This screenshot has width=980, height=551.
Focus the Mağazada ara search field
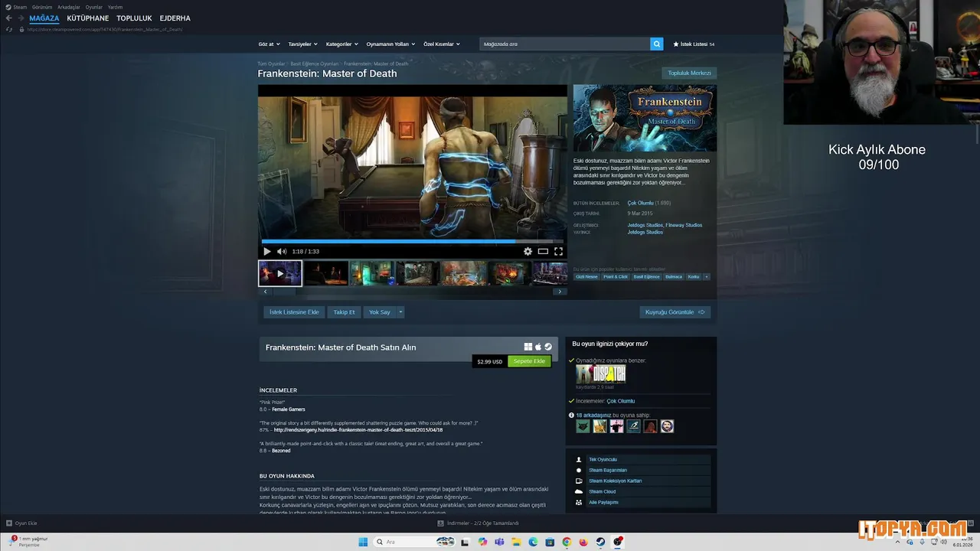[565, 44]
